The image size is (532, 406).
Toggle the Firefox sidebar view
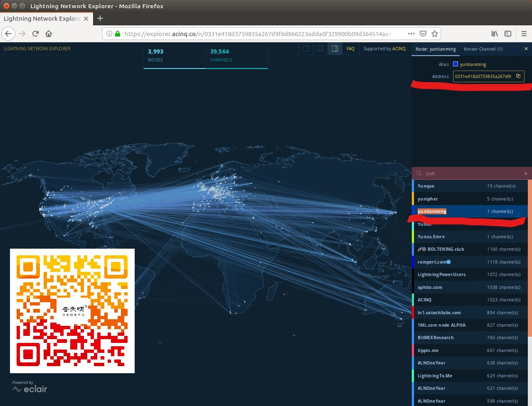pyautogui.click(x=508, y=34)
